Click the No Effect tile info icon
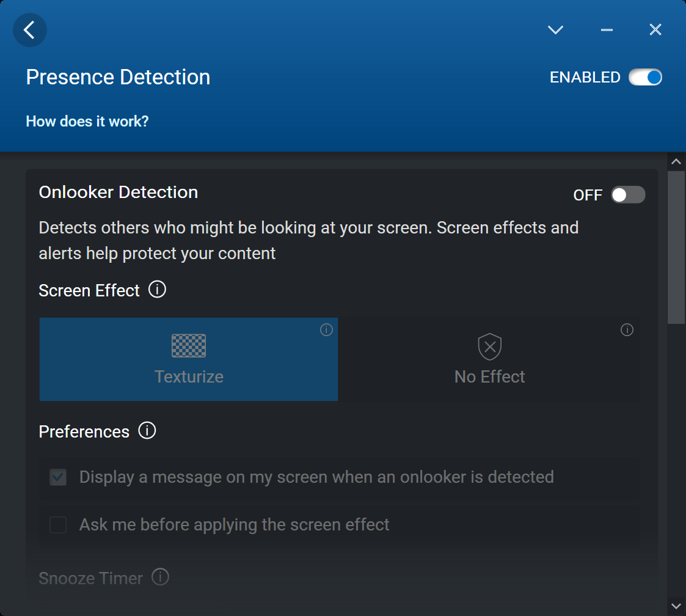The image size is (686, 616). click(x=627, y=330)
